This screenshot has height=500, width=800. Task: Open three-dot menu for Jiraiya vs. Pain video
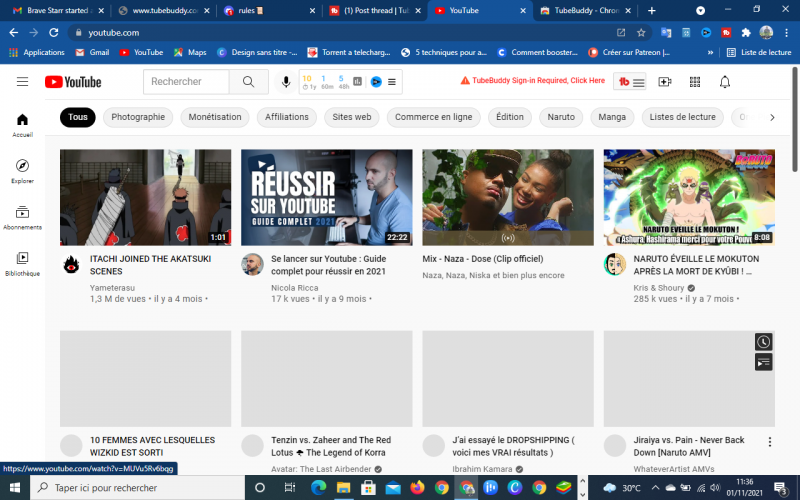[770, 442]
